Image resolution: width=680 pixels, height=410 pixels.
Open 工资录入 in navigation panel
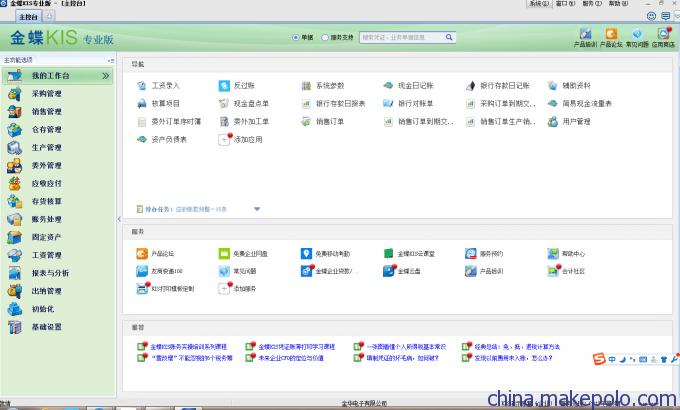[158, 85]
